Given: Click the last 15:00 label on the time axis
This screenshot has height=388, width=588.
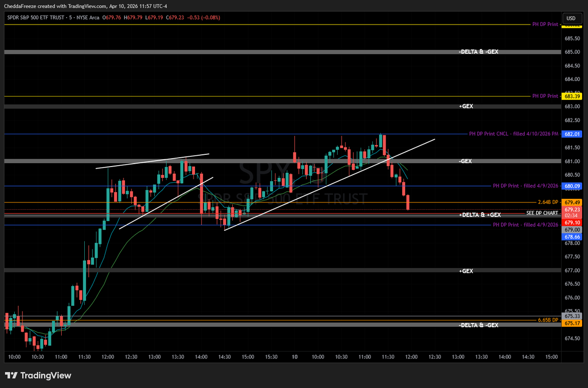Looking at the screenshot, I should (551, 357).
